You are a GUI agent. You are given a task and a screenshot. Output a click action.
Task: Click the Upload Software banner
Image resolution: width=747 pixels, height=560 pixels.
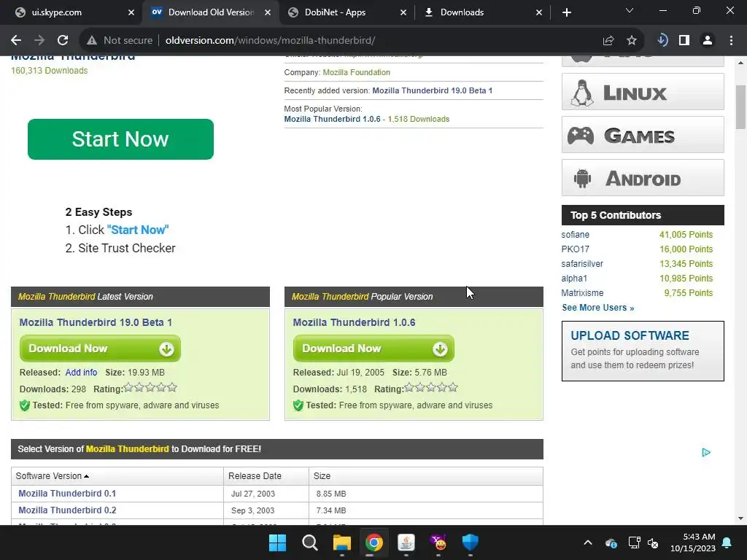(643, 351)
